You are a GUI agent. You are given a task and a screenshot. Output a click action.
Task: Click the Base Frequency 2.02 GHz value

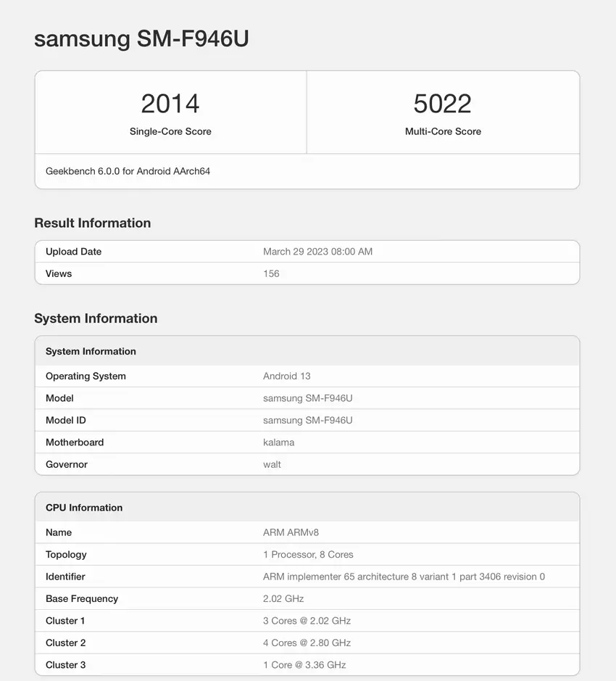[x=283, y=598]
